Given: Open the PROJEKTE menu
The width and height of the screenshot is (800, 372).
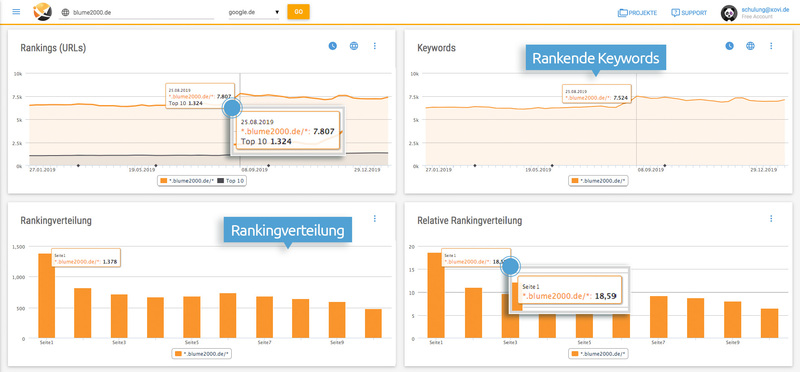Looking at the screenshot, I should (x=637, y=13).
